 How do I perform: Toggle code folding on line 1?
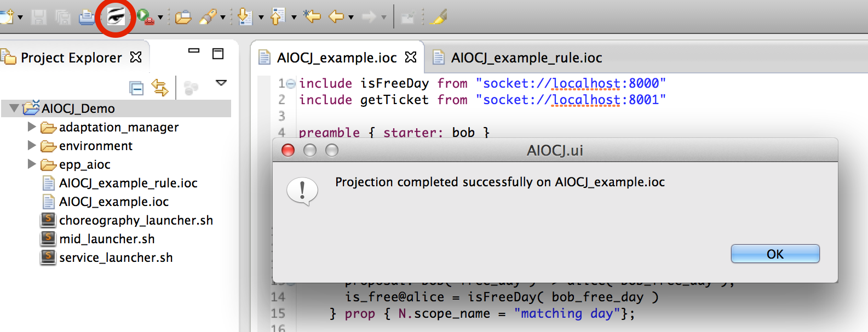point(291,84)
